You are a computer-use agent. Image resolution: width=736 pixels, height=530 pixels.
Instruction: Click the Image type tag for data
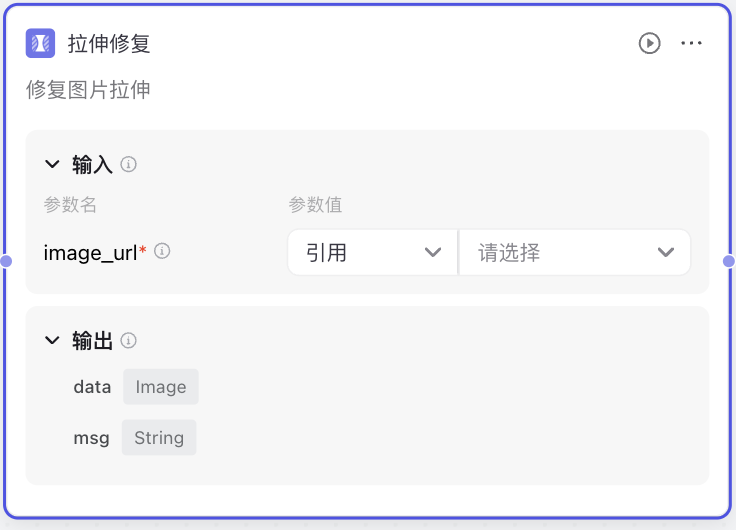tap(161, 387)
